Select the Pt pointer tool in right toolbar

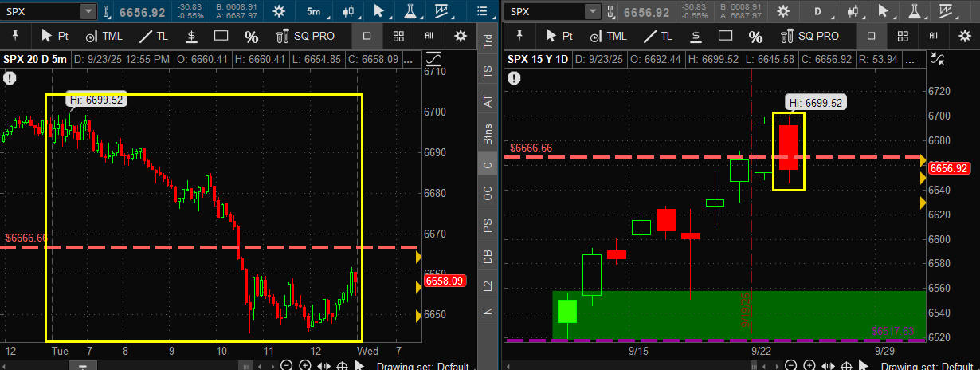coord(559,36)
